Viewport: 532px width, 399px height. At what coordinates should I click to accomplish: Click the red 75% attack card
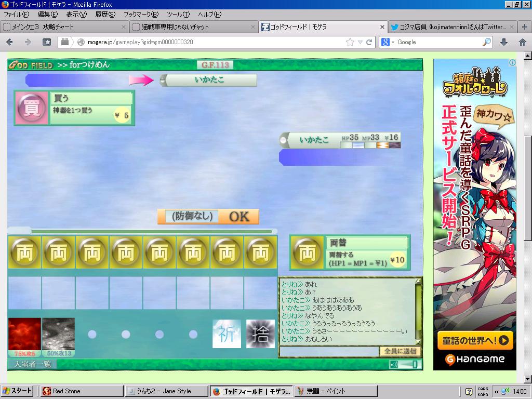click(x=24, y=335)
